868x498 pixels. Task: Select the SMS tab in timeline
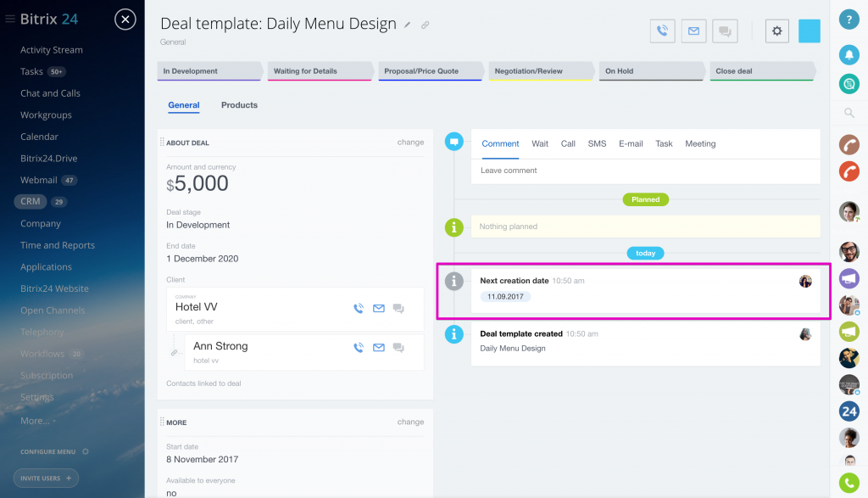[597, 144]
